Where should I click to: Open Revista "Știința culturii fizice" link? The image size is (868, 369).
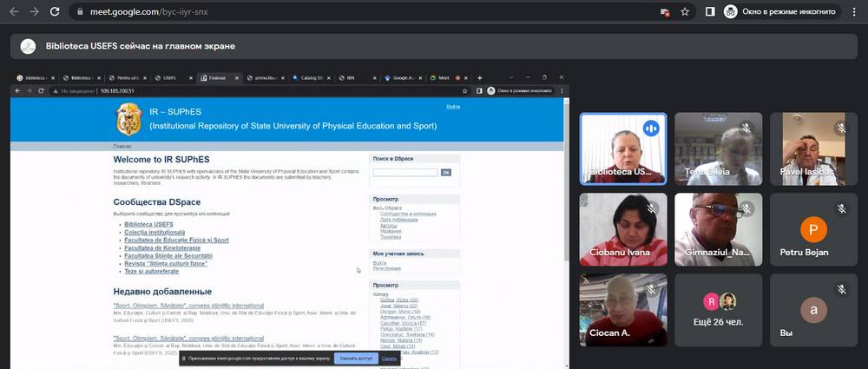(166, 264)
